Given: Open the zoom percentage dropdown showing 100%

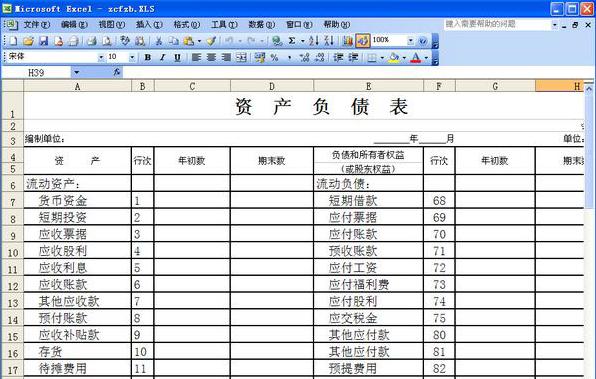Looking at the screenshot, I should tap(411, 40).
